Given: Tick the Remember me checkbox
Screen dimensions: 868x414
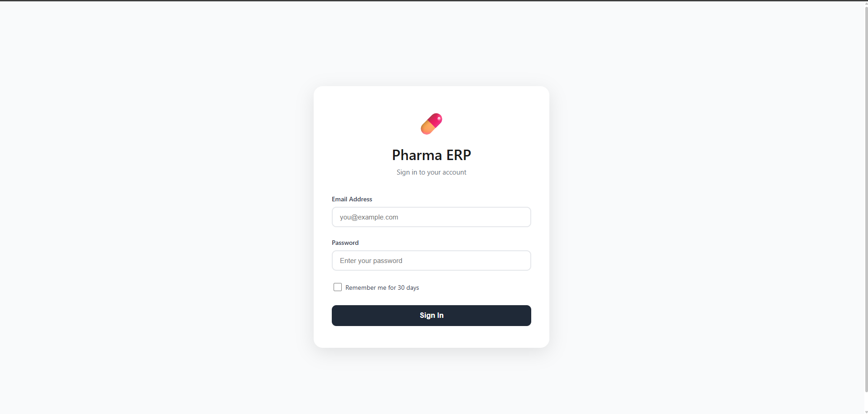Looking at the screenshot, I should click(x=338, y=287).
